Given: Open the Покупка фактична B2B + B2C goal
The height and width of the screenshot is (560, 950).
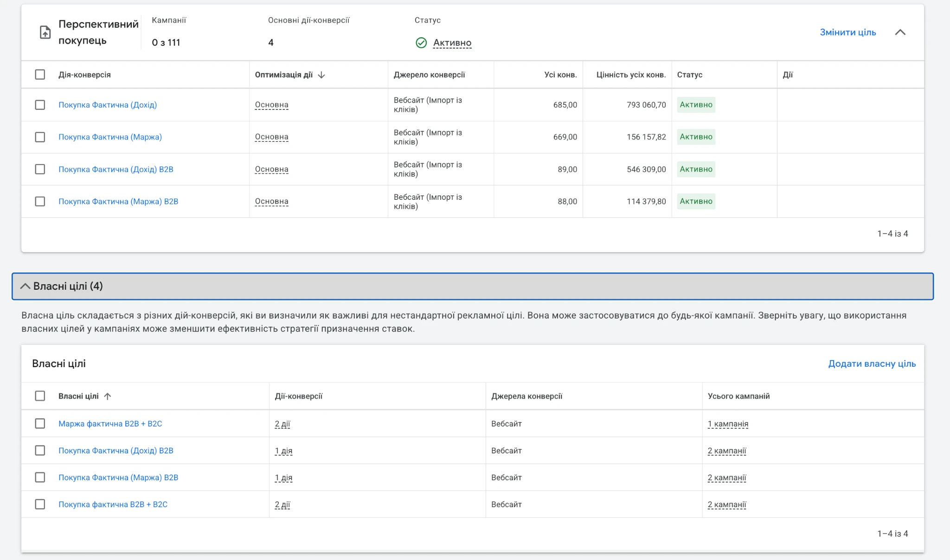Looking at the screenshot, I should [x=113, y=504].
